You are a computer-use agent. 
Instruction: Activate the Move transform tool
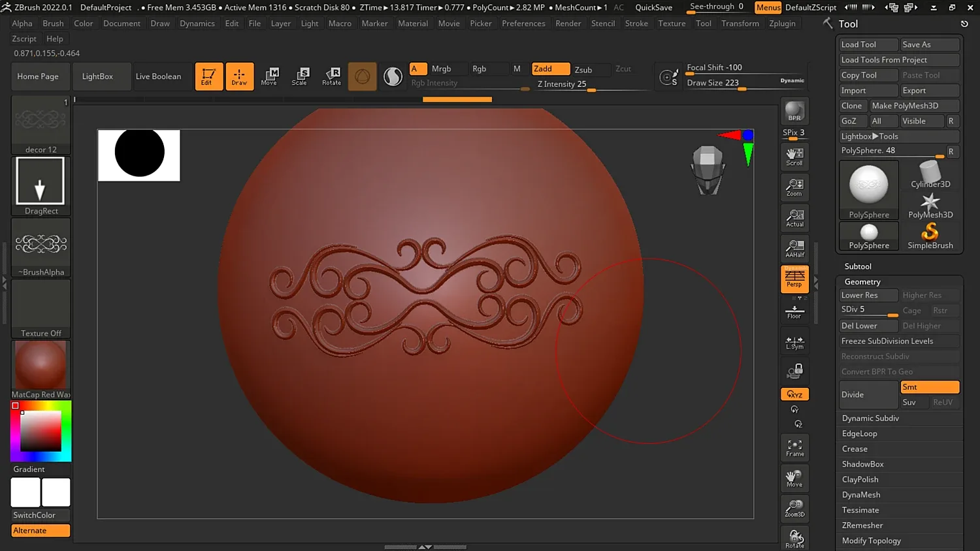point(269,76)
